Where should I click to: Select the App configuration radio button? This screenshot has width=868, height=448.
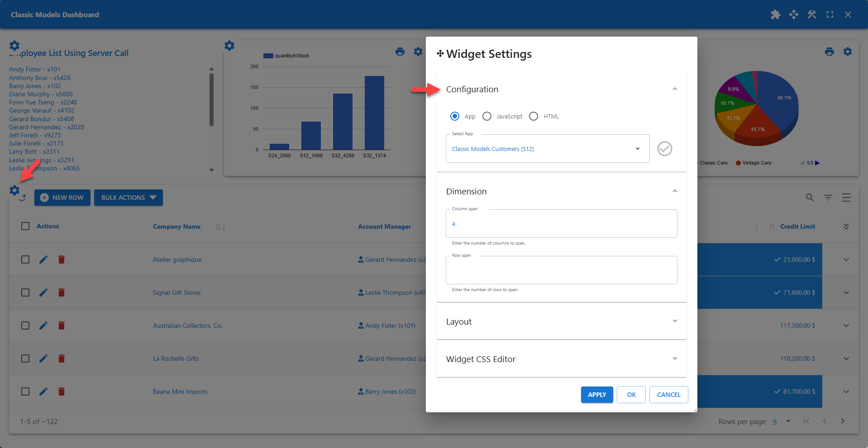454,116
